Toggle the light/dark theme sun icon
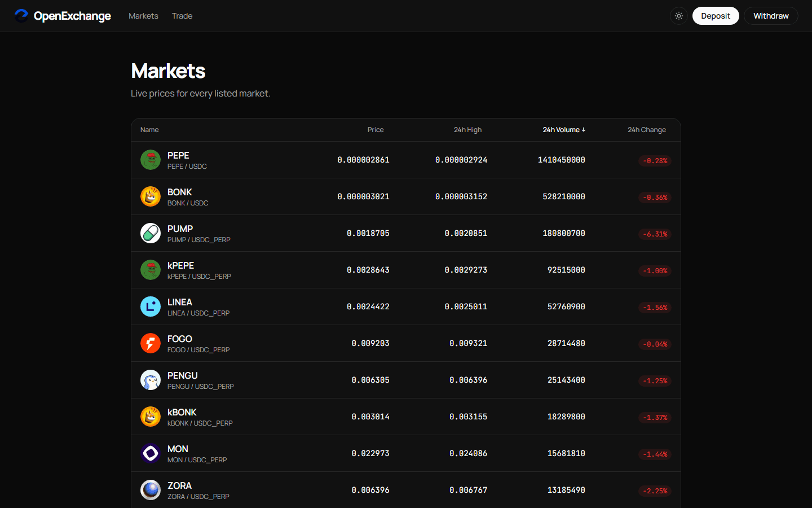 tap(679, 16)
